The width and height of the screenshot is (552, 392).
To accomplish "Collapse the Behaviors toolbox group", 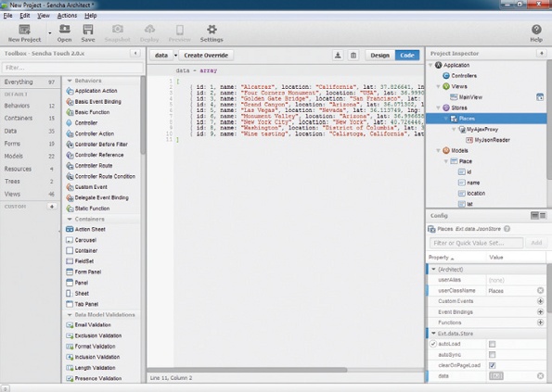I will pyautogui.click(x=70, y=81).
